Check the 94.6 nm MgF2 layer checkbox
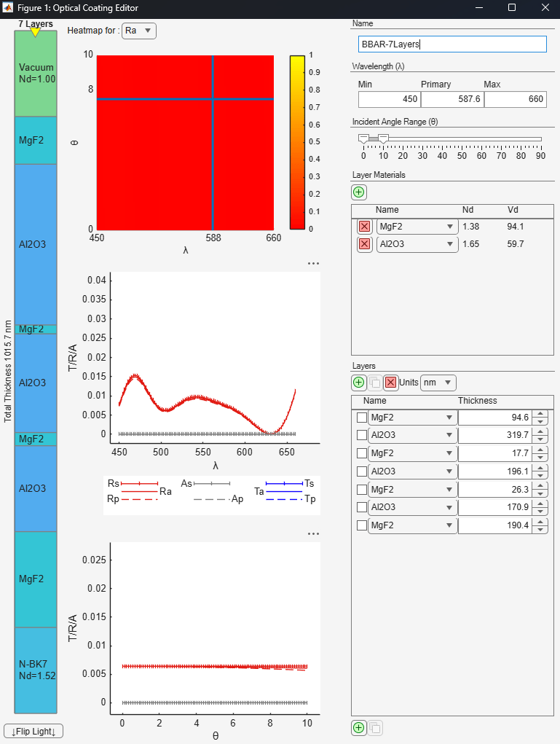The height and width of the screenshot is (744, 560). coord(362,417)
